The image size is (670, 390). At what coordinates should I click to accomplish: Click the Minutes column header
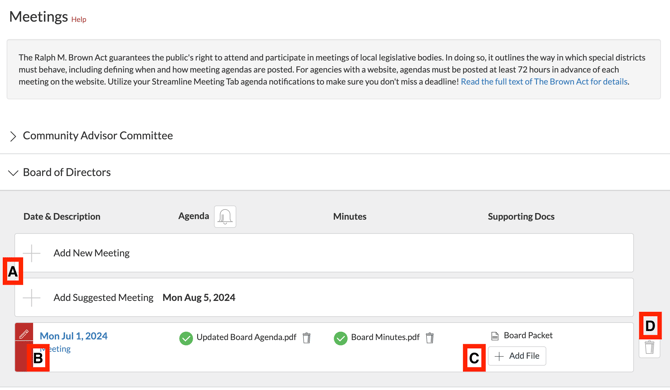[350, 217]
